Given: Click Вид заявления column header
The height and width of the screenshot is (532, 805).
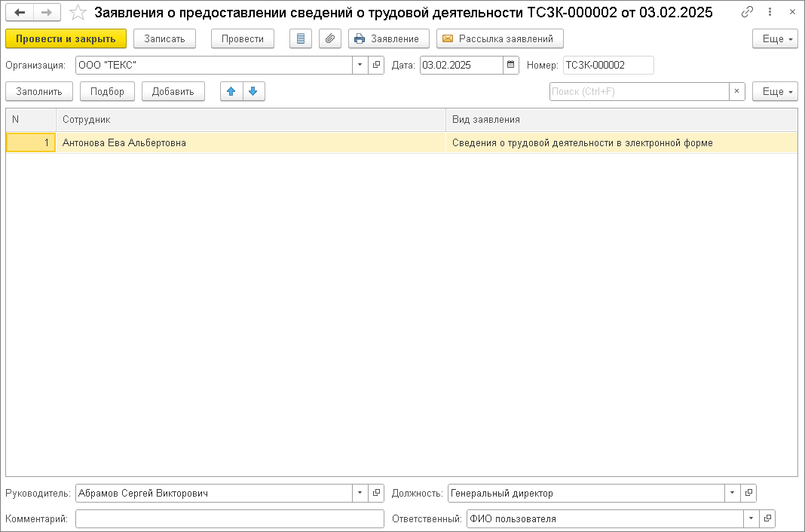Looking at the screenshot, I should 622,120.
